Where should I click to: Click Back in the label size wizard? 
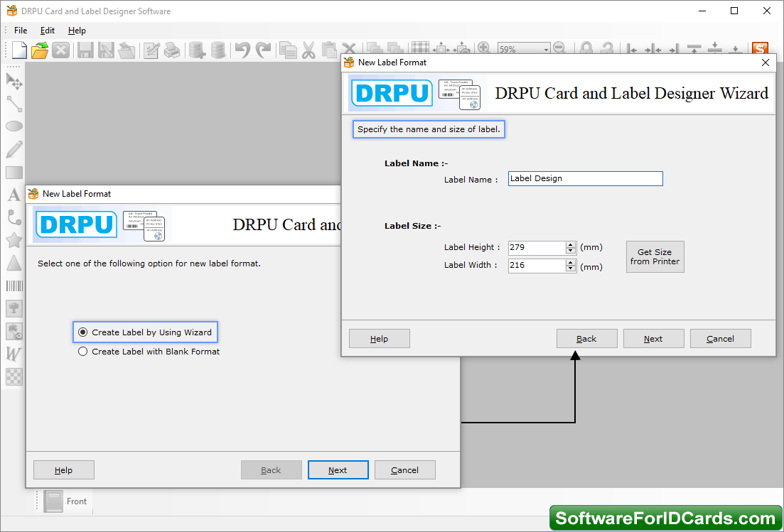(587, 339)
